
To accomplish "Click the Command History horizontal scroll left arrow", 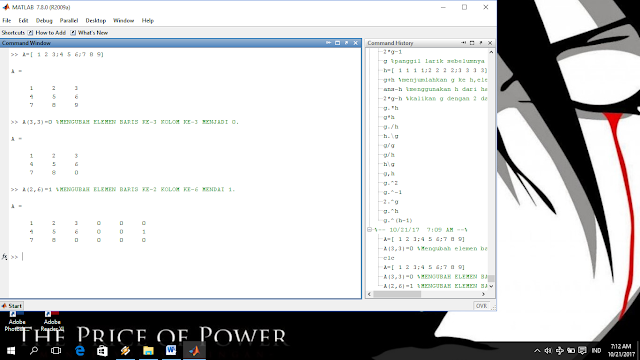I will [369, 294].
